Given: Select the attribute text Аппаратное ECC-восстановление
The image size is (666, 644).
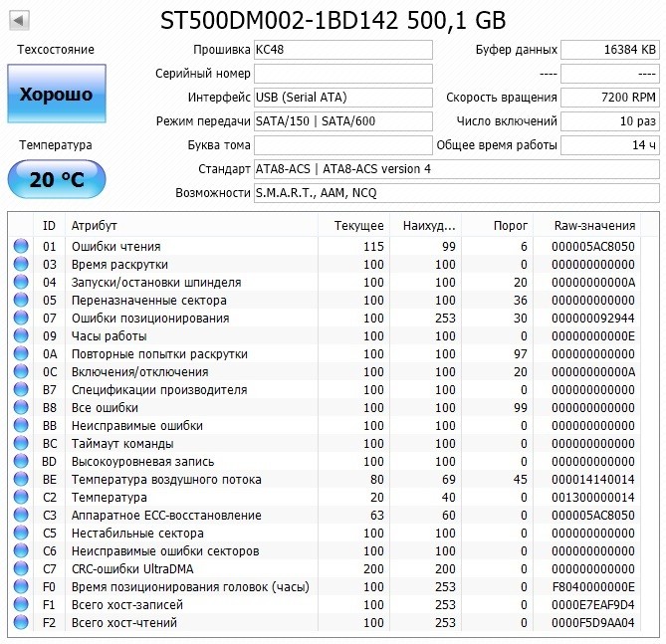Looking at the screenshot, I should click(x=166, y=516).
